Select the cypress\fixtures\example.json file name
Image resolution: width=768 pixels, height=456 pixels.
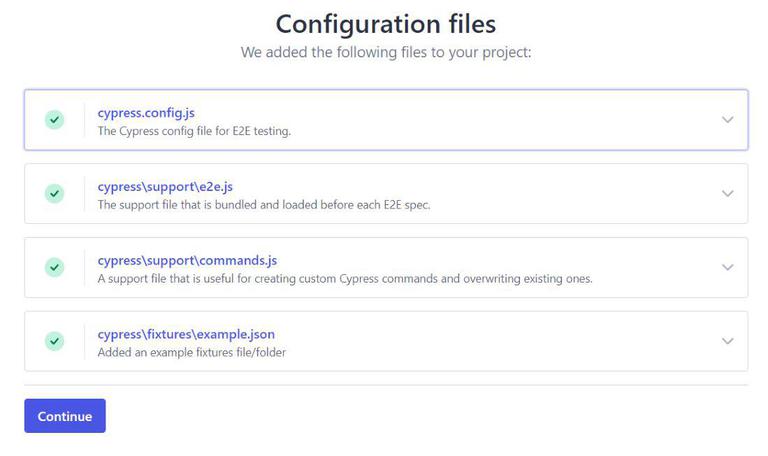pyautogui.click(x=186, y=334)
